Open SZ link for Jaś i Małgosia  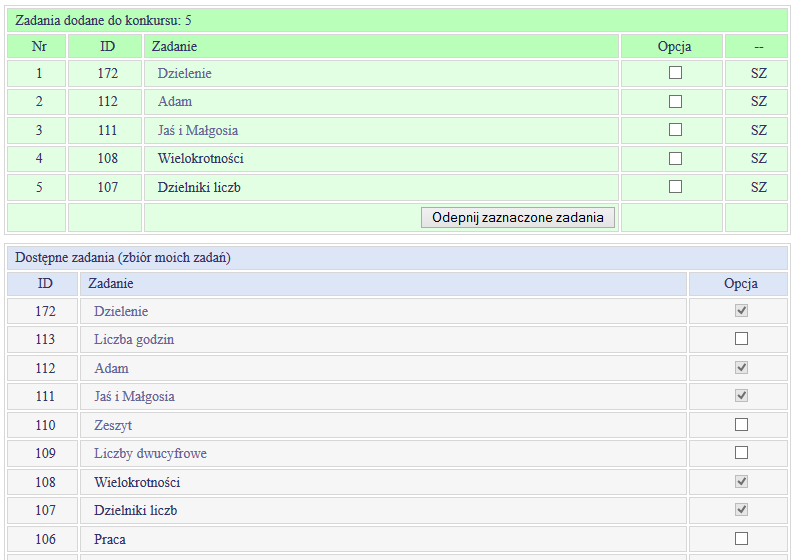[758, 130]
